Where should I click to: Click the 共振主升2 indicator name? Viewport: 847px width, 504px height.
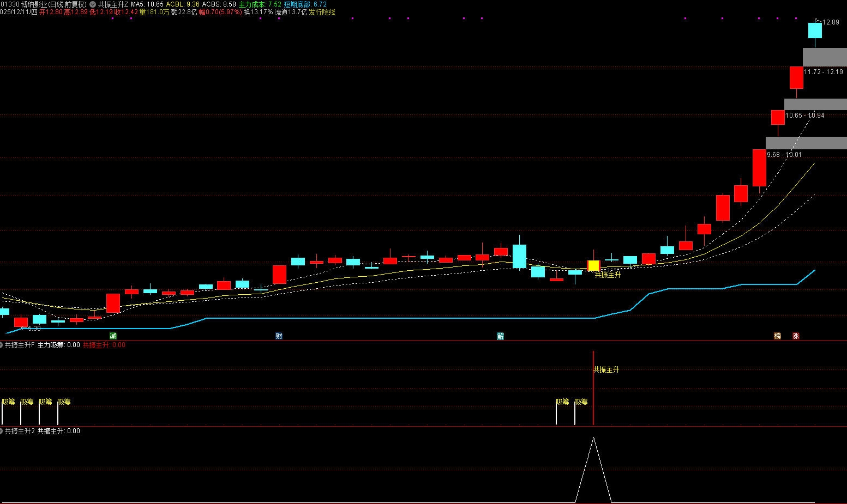click(20, 431)
